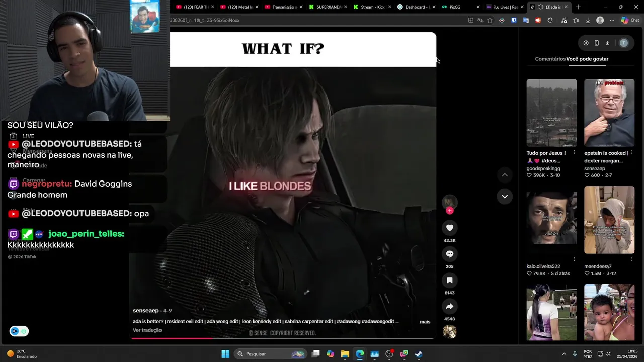
Task: Open File Explorer from taskbar
Action: (x=345, y=354)
